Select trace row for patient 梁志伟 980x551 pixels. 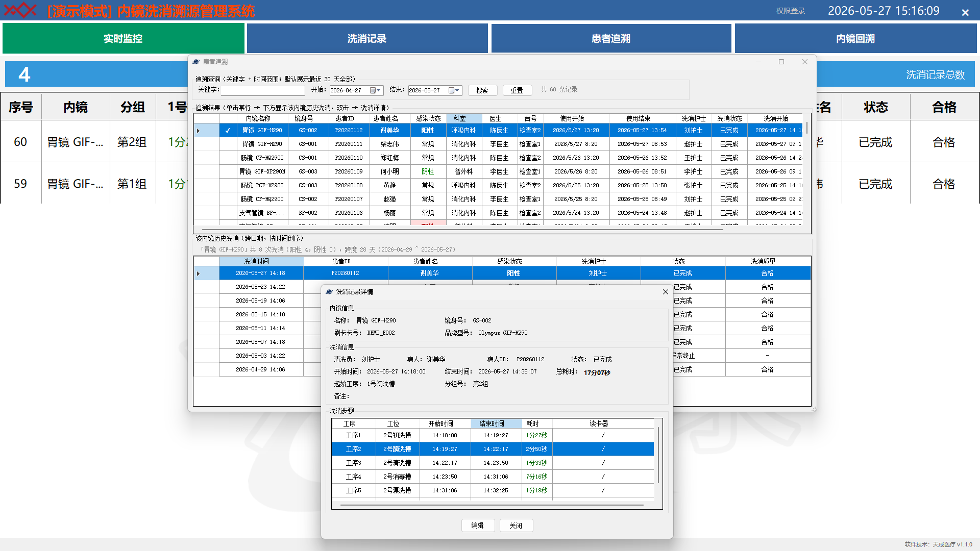(498, 144)
